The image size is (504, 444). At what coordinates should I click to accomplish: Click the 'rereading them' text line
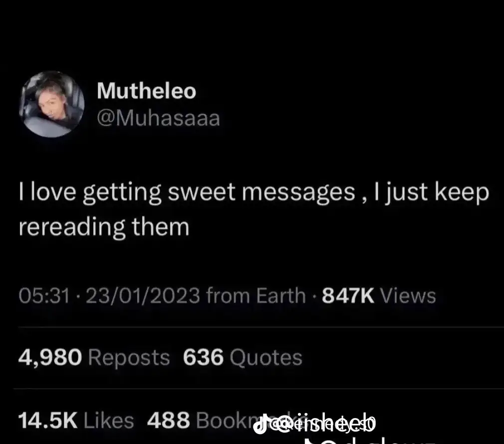coord(104,228)
